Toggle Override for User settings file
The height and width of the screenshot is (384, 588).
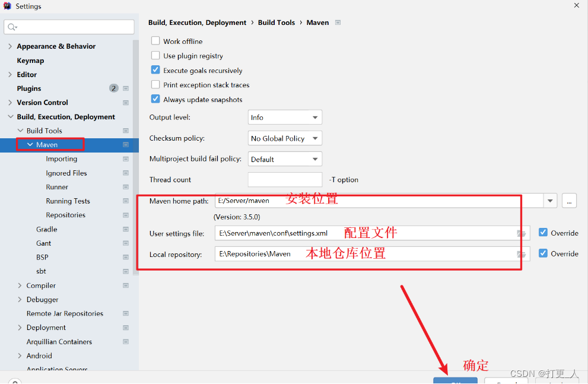click(x=543, y=233)
